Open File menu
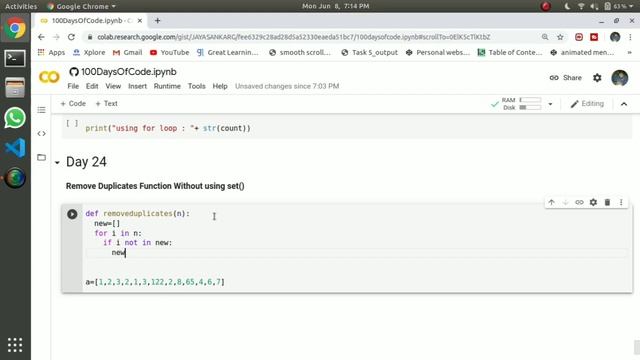 (73, 86)
